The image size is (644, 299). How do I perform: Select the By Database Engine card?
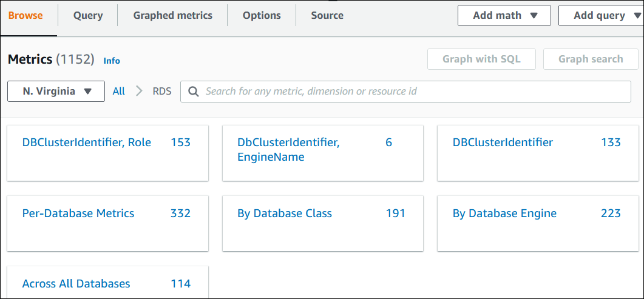(x=504, y=213)
